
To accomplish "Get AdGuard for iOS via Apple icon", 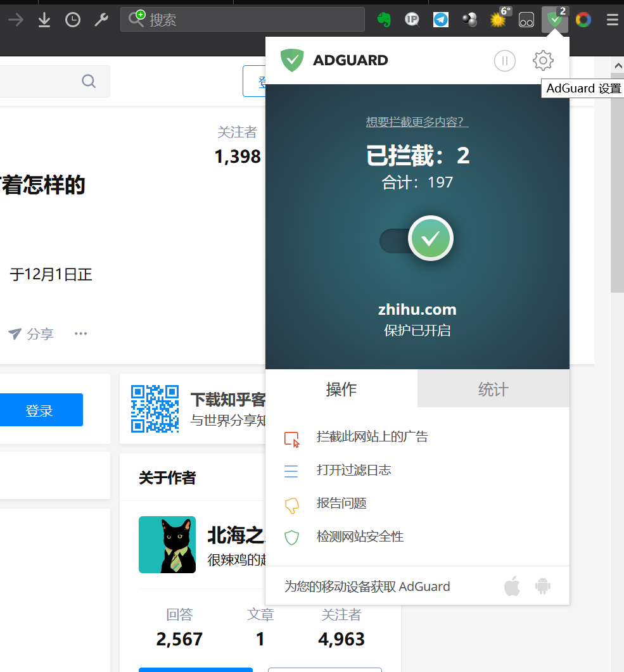I will (x=512, y=586).
